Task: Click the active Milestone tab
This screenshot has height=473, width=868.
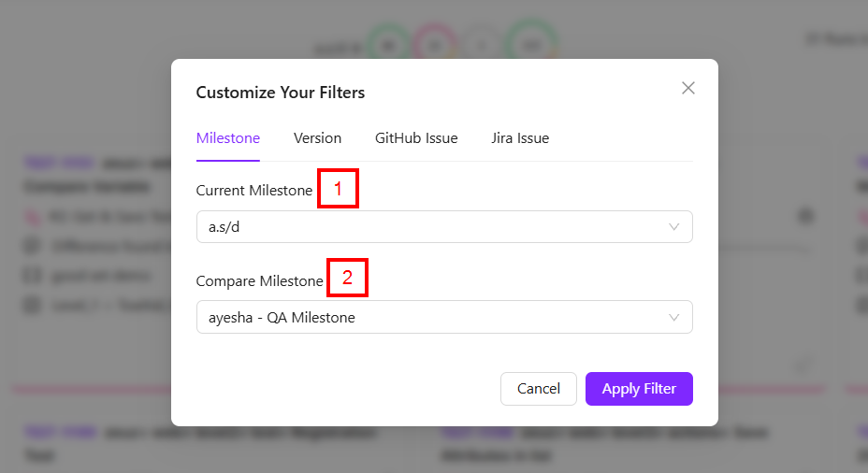Action: click(x=227, y=138)
